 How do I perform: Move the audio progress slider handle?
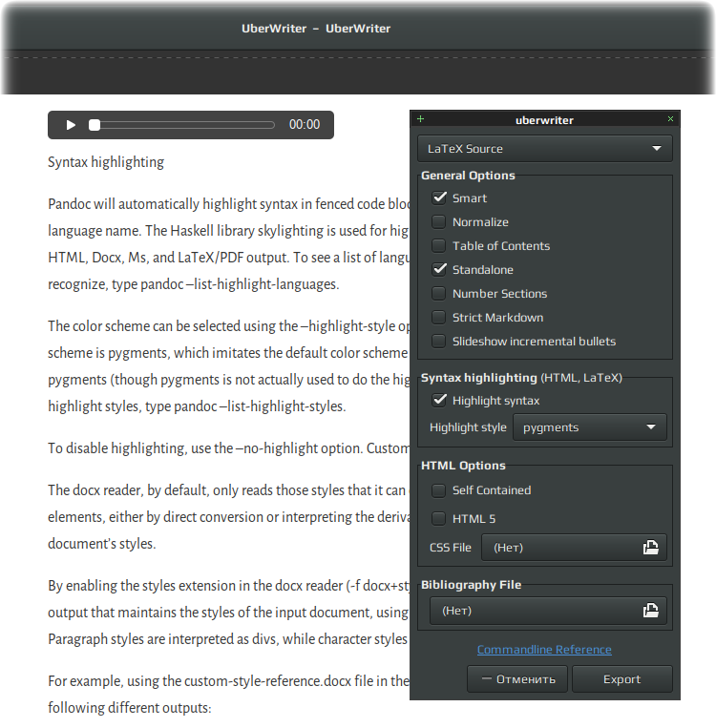(x=95, y=125)
